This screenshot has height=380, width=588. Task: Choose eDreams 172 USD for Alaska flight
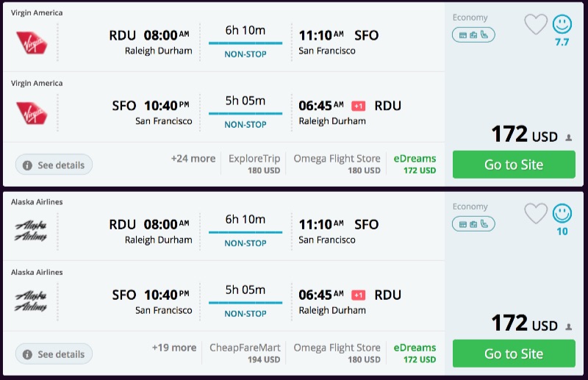tap(415, 353)
